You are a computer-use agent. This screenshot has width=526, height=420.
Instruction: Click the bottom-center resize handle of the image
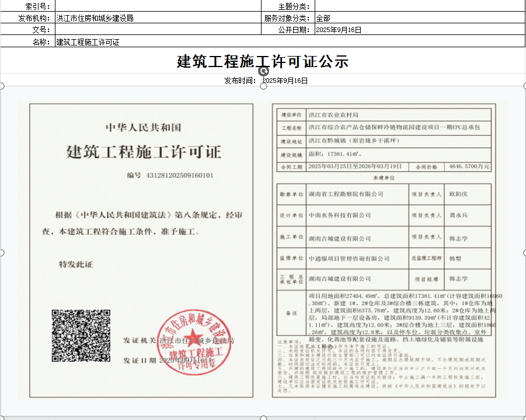coord(263,417)
